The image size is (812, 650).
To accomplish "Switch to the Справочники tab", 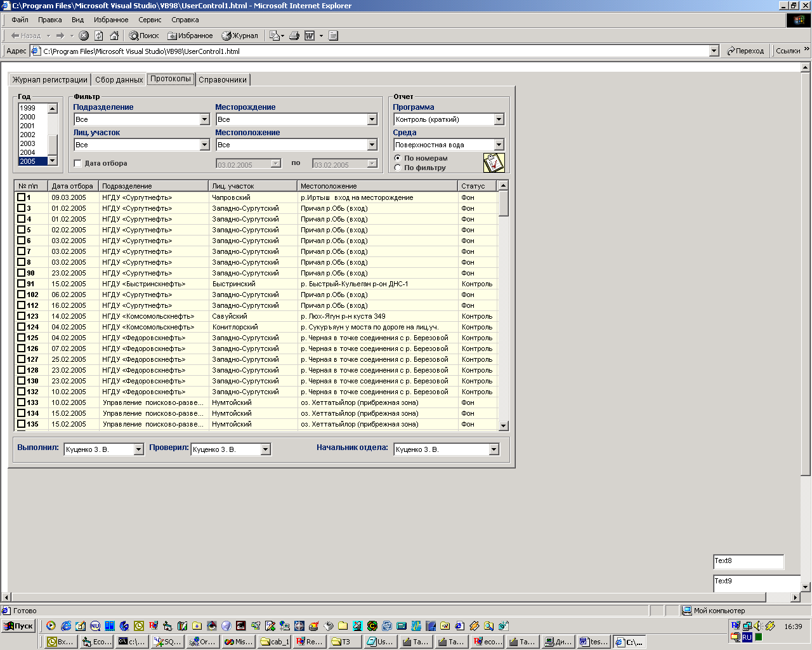I will coord(222,79).
